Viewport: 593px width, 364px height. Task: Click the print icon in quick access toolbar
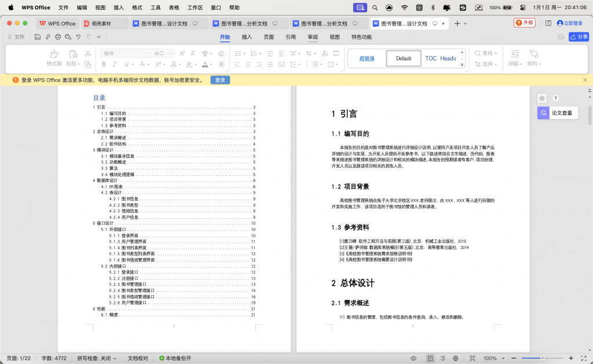[x=57, y=36]
